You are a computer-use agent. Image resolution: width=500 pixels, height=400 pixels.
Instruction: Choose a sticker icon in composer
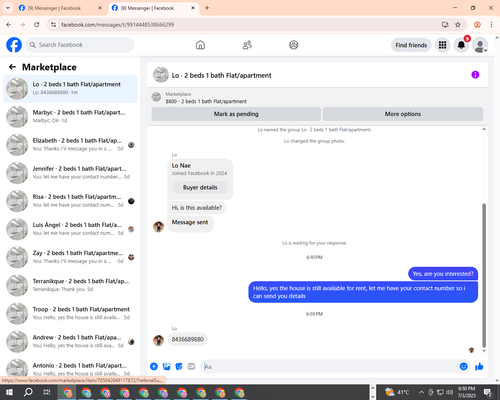(x=179, y=366)
